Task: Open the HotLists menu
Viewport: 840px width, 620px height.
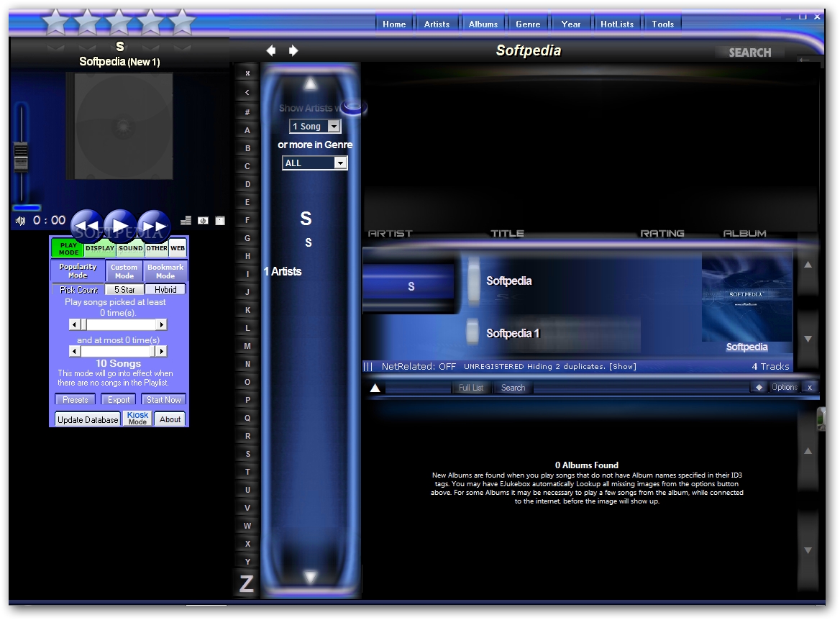Action: pyautogui.click(x=617, y=24)
